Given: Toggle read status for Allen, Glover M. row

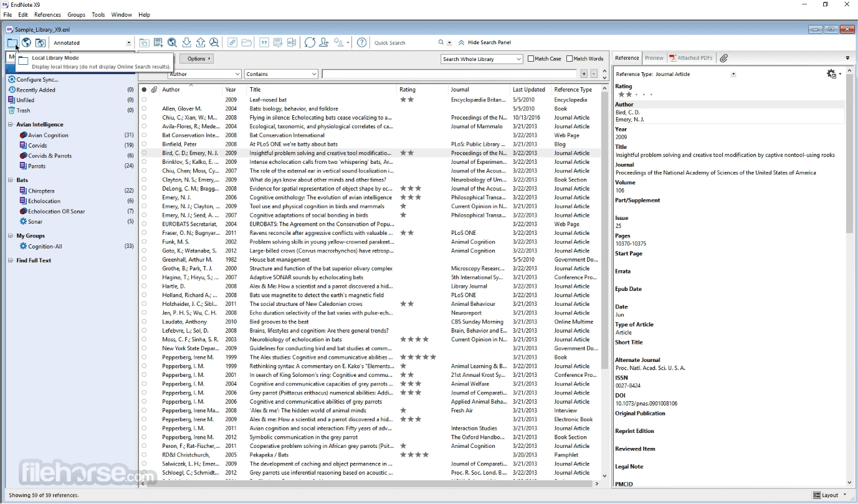Looking at the screenshot, I should 144,108.
